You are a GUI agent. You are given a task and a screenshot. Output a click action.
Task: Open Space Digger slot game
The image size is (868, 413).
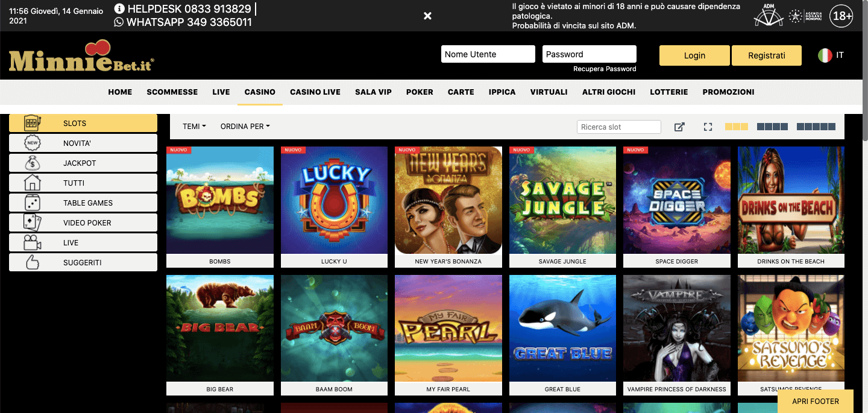677,207
